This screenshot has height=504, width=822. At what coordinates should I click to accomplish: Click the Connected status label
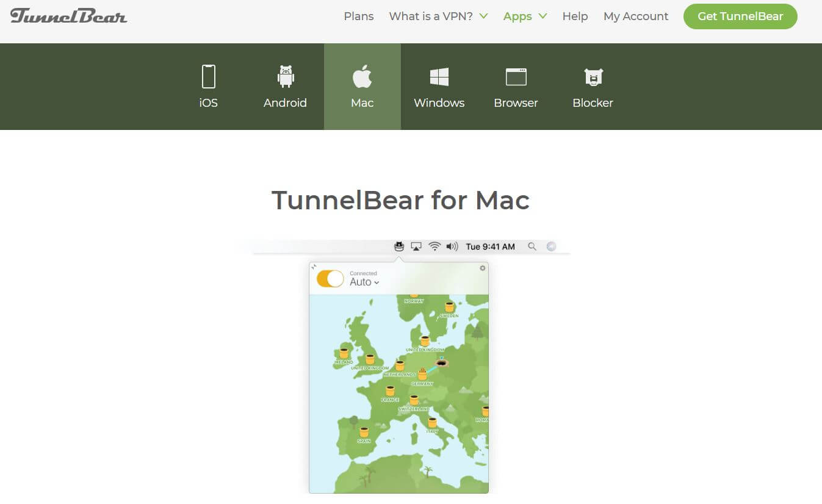(x=363, y=273)
